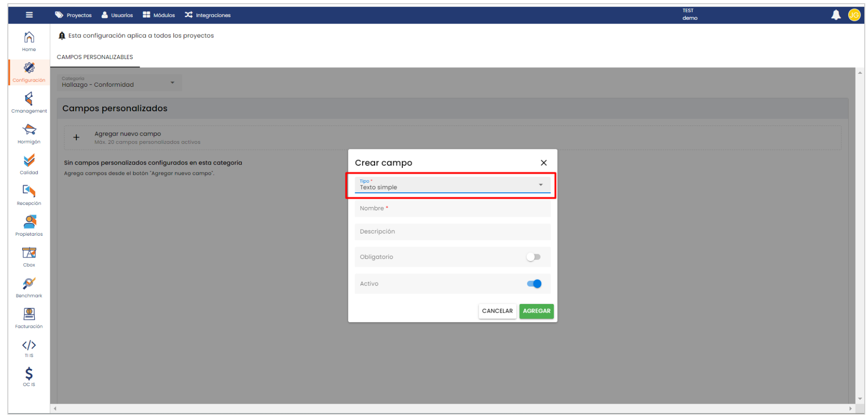This screenshot has width=868, height=417.
Task: Open the Propietarios module icon
Action: [x=29, y=226]
